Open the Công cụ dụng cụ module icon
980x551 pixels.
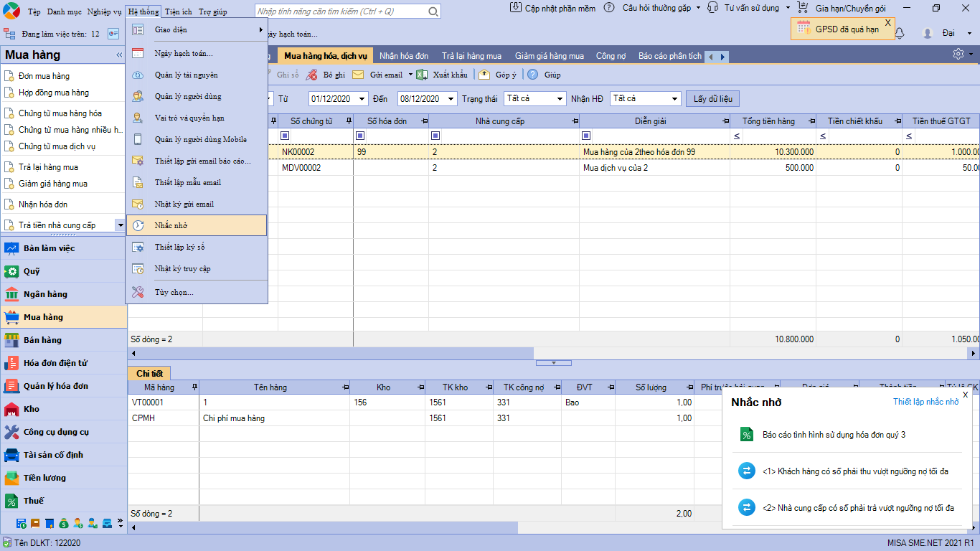click(x=11, y=432)
